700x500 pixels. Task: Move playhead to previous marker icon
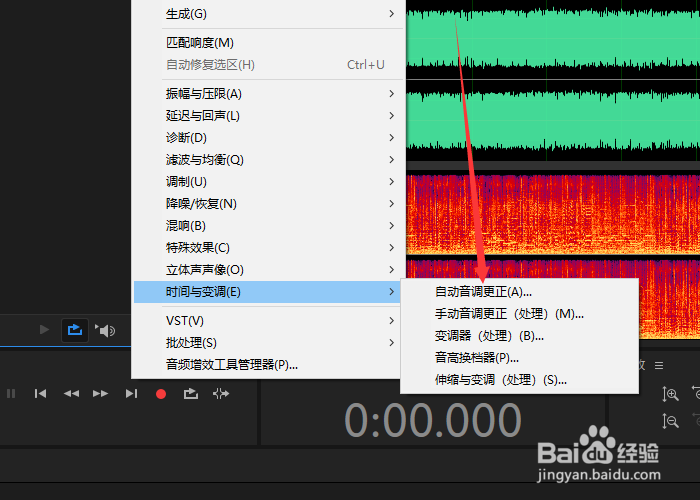tap(41, 393)
